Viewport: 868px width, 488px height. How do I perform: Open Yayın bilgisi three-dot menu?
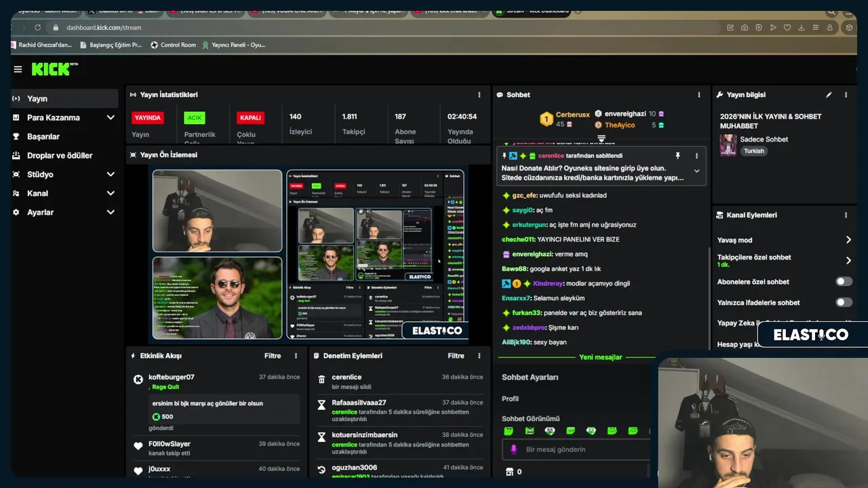coord(846,95)
